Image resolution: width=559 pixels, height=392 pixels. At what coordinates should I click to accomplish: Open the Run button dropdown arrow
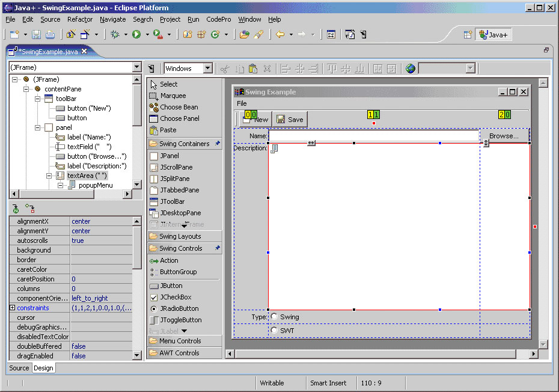coord(147,35)
